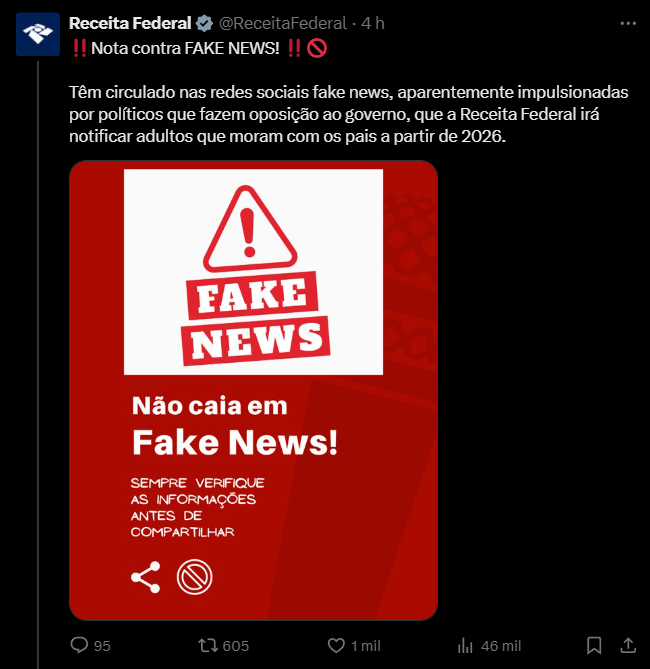The width and height of the screenshot is (650, 669).
Task: View post analytics bar chart icon
Action: tap(465, 646)
